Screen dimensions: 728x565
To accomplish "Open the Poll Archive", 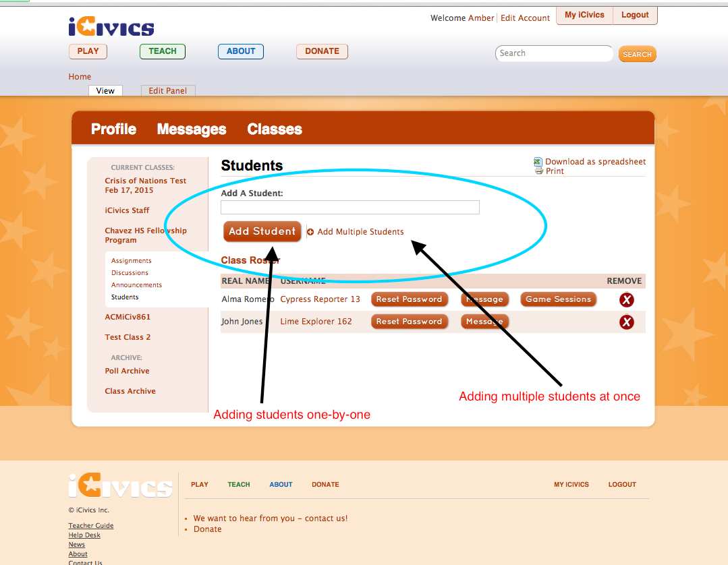I will [128, 371].
